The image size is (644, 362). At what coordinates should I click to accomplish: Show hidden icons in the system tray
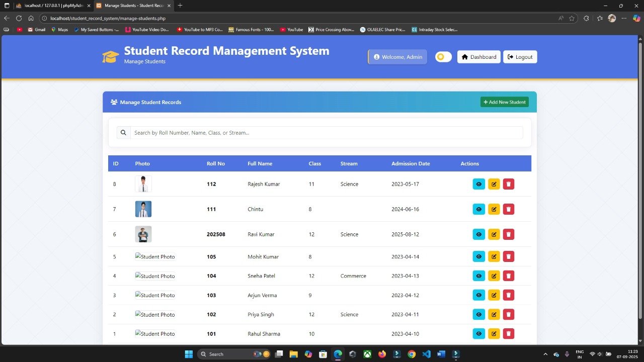tap(545, 354)
